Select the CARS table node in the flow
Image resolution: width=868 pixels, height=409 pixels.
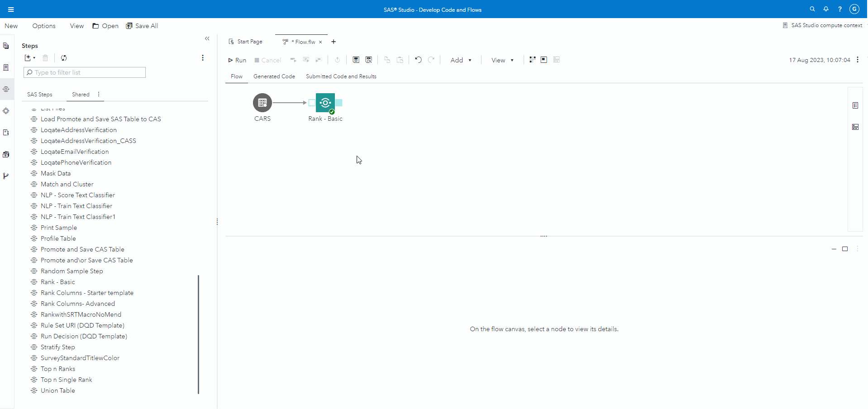[262, 103]
